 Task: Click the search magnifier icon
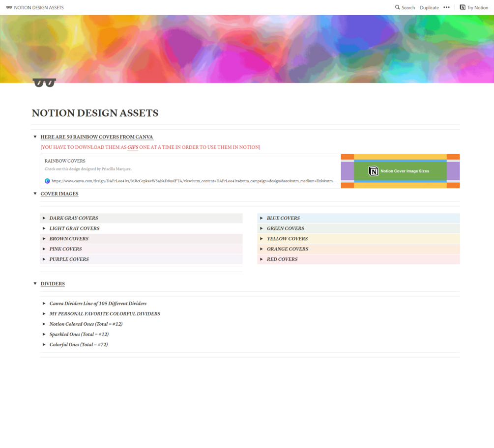click(397, 7)
